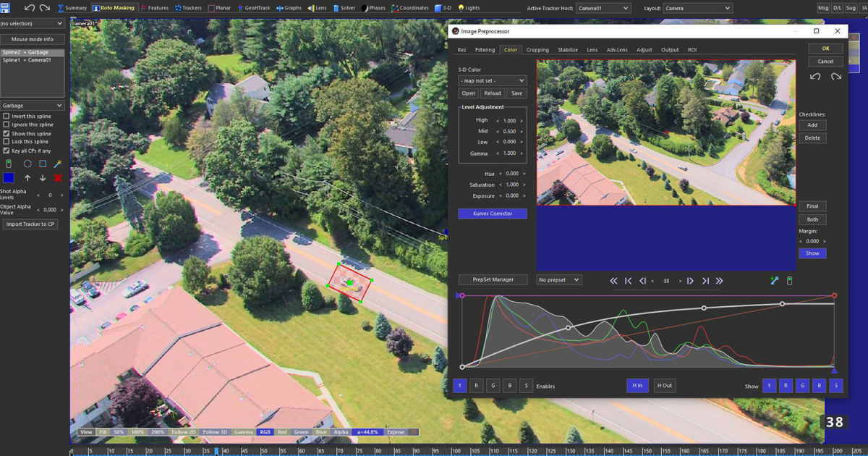
Task: Toggle the Lock this spline checkbox
Action: pyautogui.click(x=7, y=142)
